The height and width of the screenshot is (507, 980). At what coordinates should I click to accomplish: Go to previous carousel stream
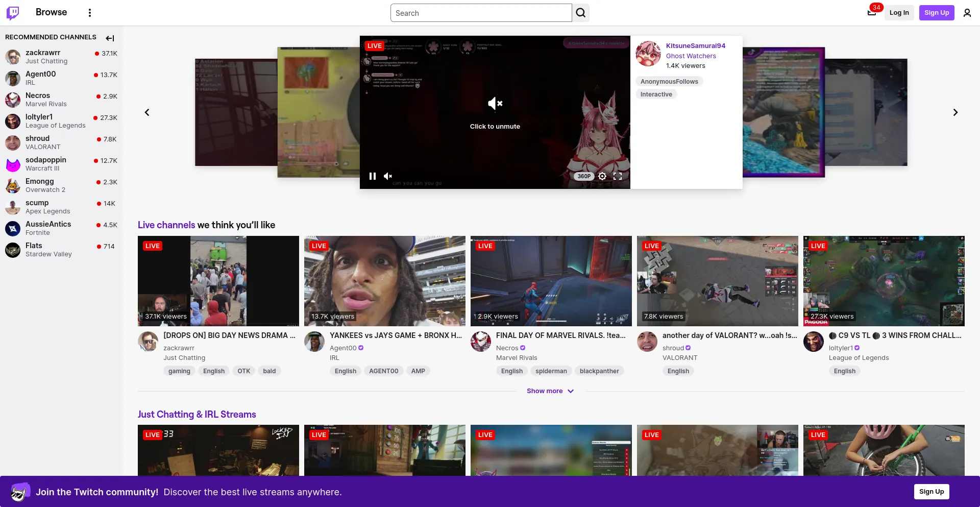pyautogui.click(x=147, y=112)
